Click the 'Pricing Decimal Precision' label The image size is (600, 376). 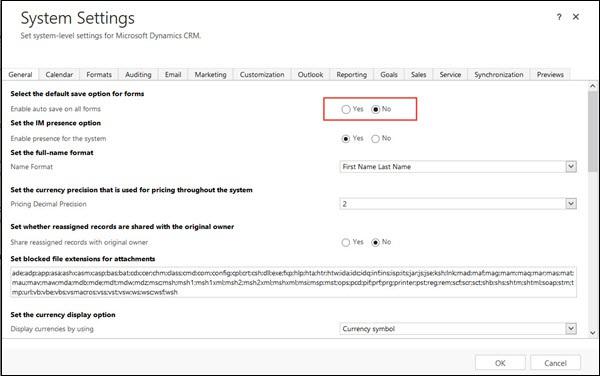48,204
